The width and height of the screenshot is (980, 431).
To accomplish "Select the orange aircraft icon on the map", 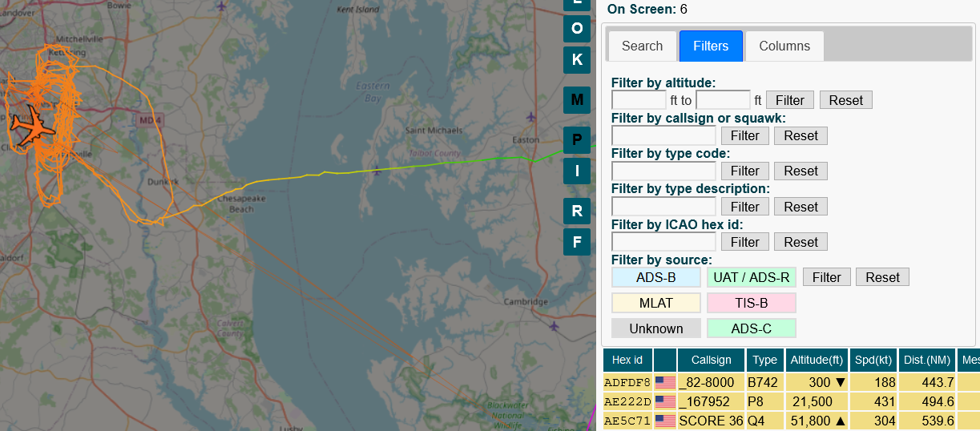I will click(x=33, y=127).
